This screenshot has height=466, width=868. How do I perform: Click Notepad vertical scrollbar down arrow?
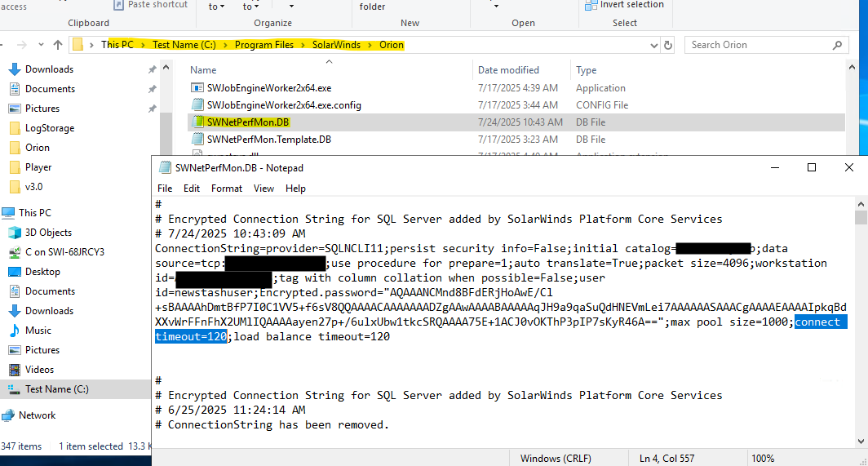click(861, 442)
